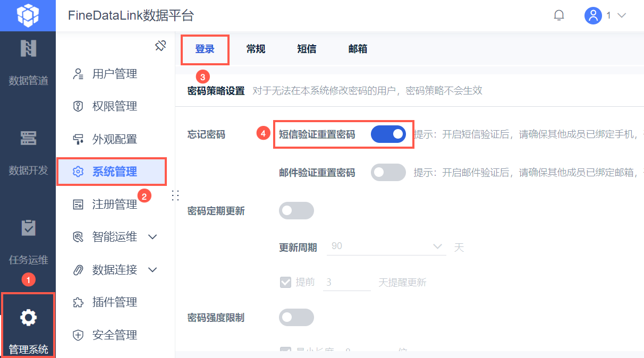Turn on 密码定期更新 switch
The height and width of the screenshot is (358, 644).
click(x=296, y=211)
